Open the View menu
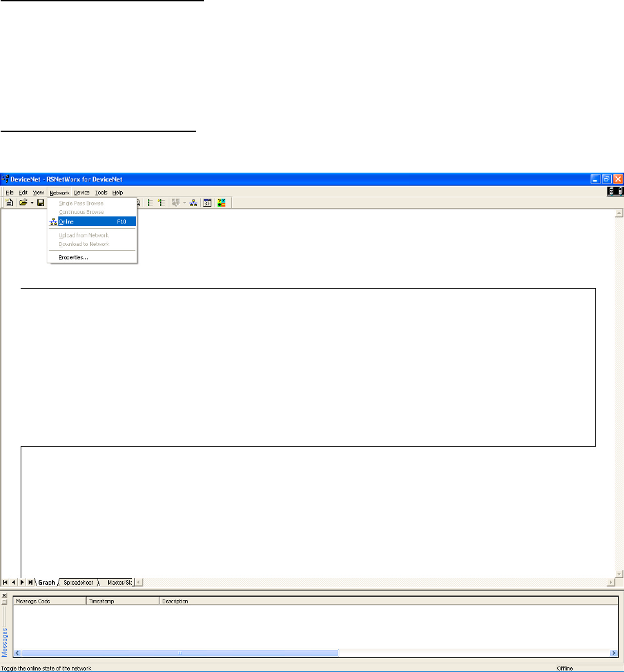 pyautogui.click(x=39, y=193)
